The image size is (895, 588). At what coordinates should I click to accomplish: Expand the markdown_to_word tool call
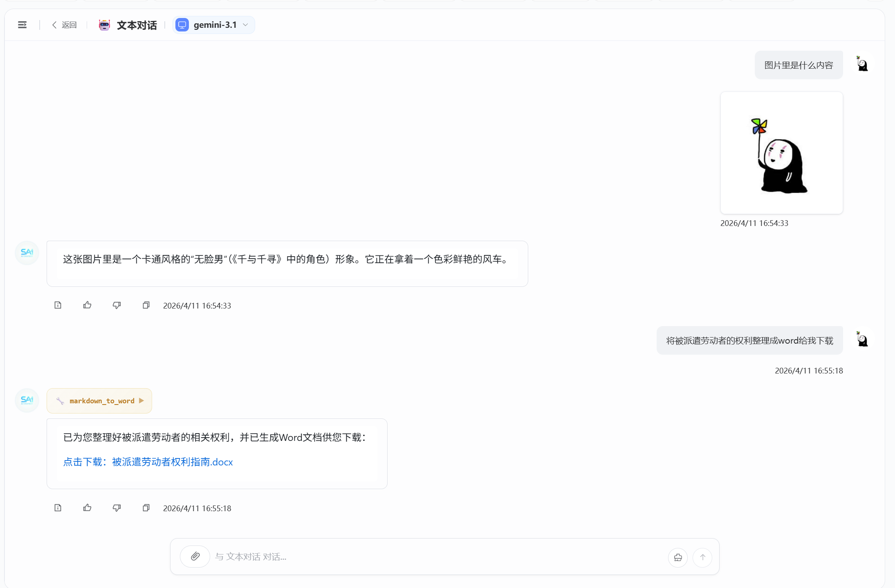pyautogui.click(x=99, y=401)
